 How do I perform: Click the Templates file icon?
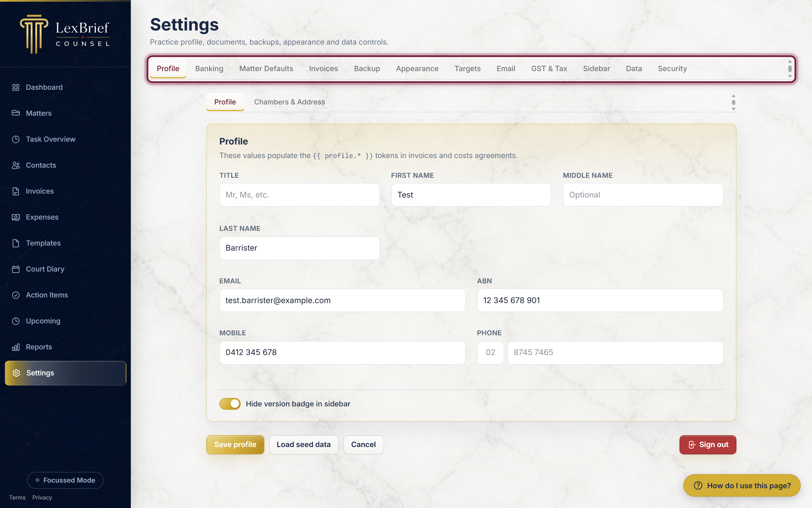pos(16,243)
